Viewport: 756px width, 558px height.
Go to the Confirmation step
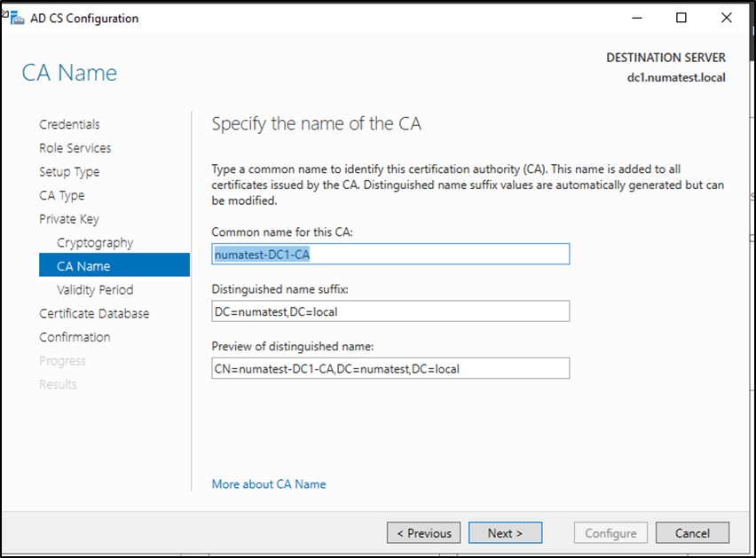[75, 337]
